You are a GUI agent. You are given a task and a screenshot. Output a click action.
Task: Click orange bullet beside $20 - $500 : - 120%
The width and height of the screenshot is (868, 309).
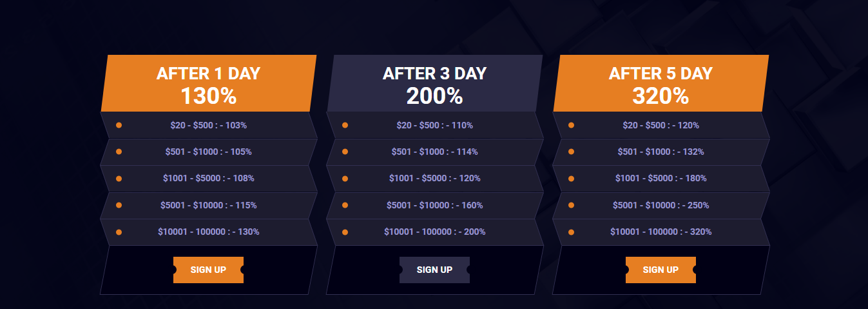click(x=571, y=125)
